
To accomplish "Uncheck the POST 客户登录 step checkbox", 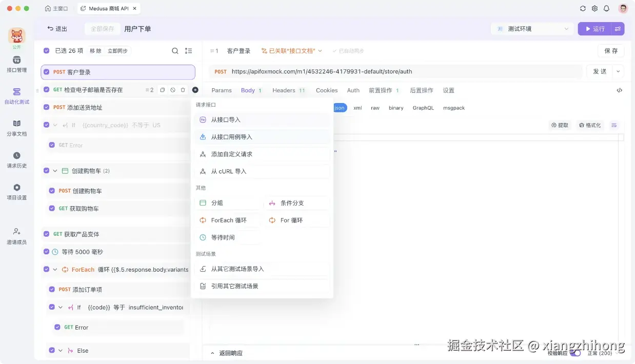I will pyautogui.click(x=46, y=72).
